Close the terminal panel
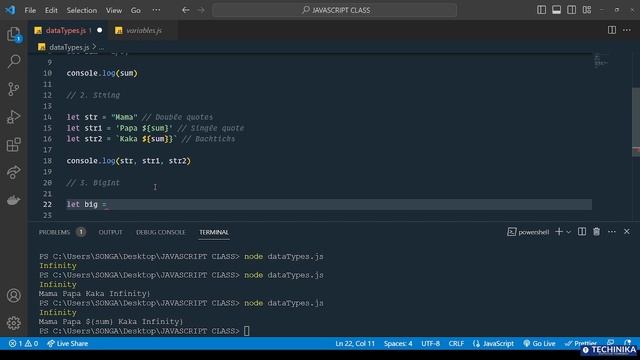Screen dimensions: 640x360 627,232
